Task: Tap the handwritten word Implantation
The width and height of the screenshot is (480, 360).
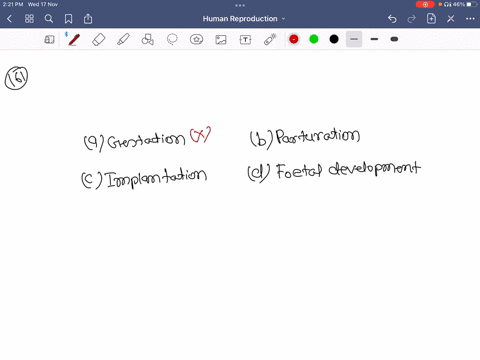Action: (156, 179)
